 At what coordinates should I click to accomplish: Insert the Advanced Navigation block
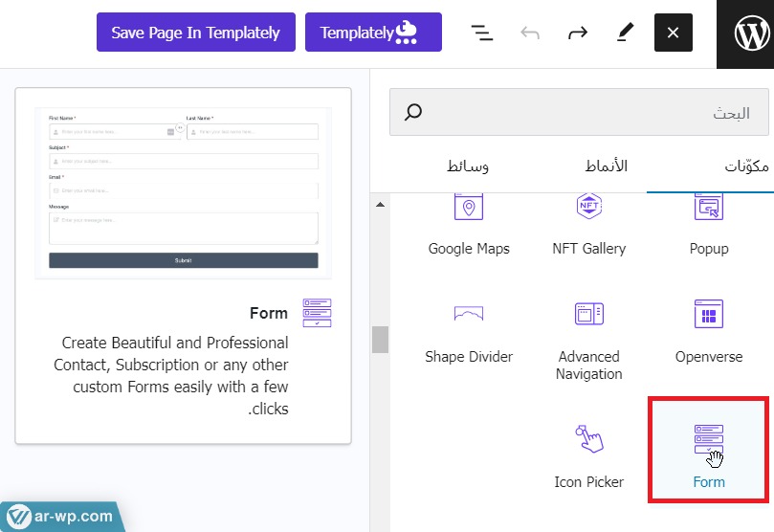coord(589,341)
